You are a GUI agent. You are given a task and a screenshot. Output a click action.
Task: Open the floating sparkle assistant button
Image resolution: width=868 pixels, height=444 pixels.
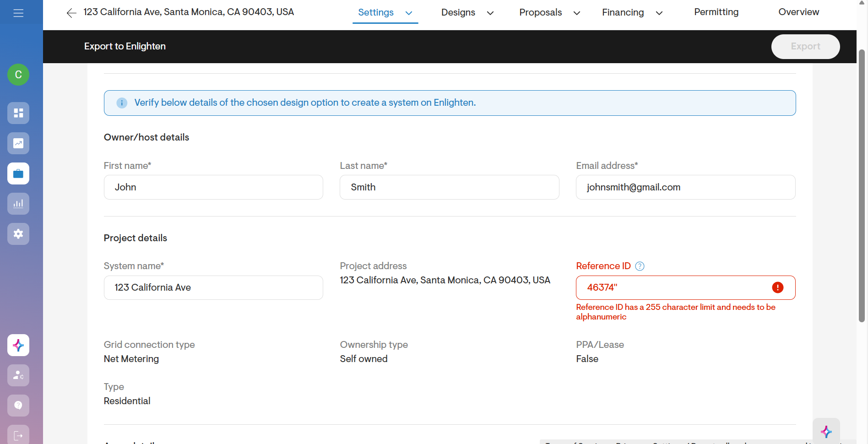826,431
